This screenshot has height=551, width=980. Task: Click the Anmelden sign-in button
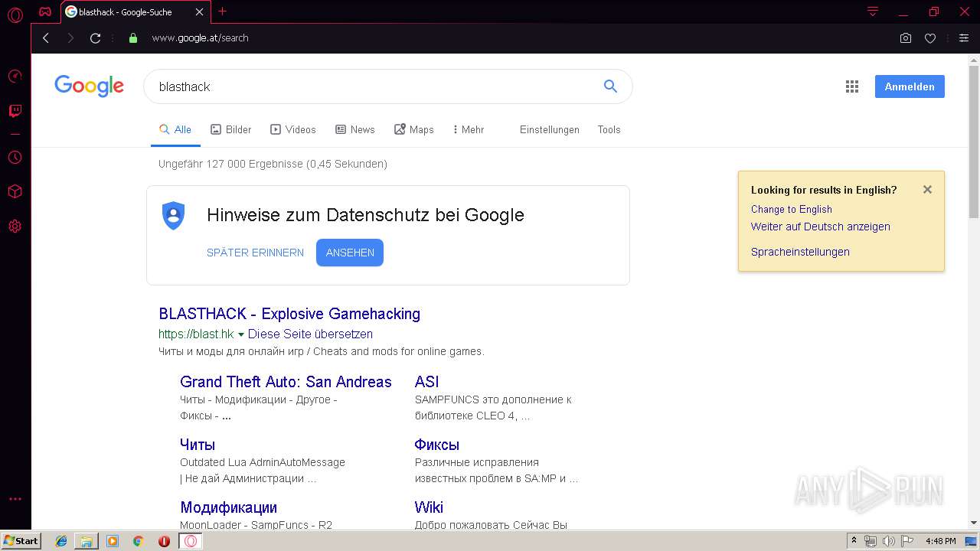[x=910, y=86]
